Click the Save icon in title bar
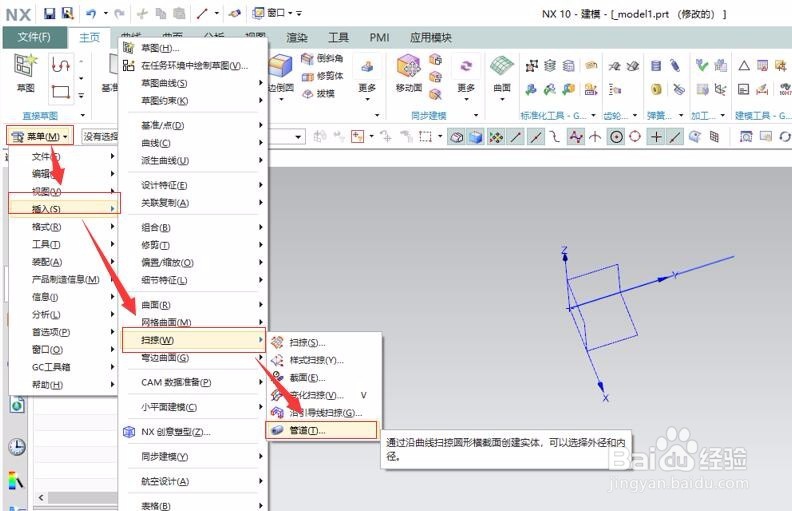This screenshot has width=792, height=511. tap(49, 13)
